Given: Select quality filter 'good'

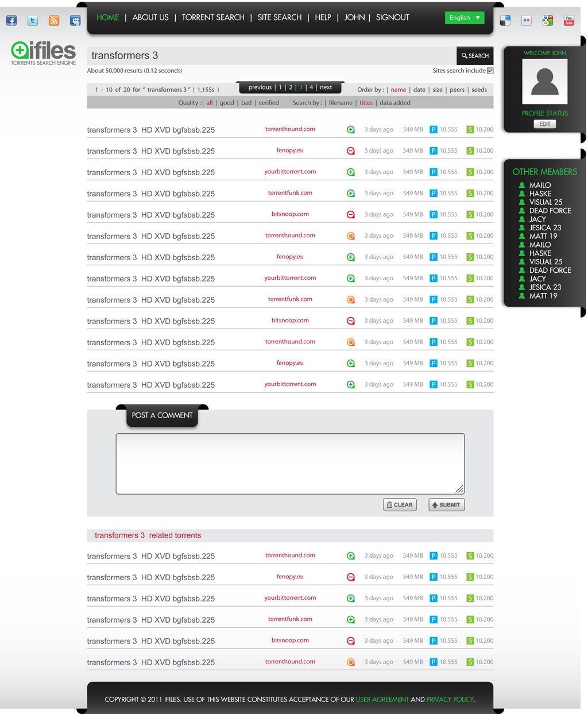Looking at the screenshot, I should coord(227,103).
